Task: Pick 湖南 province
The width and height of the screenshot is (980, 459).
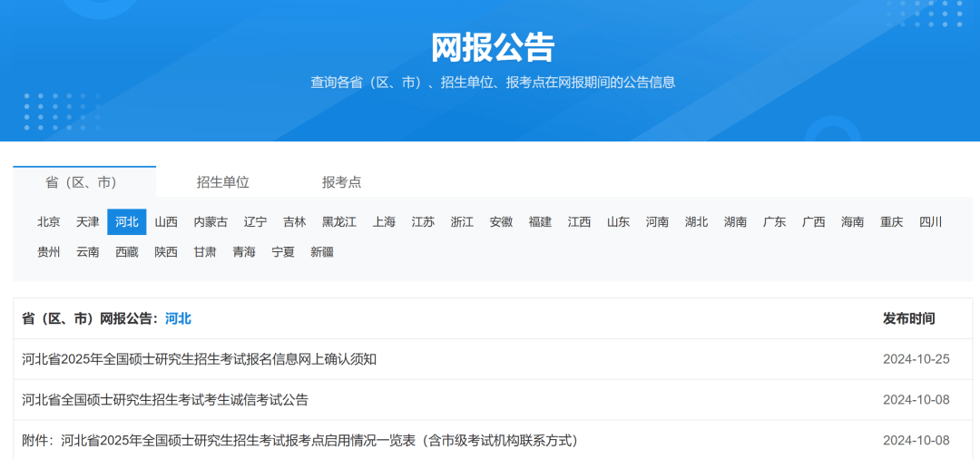Action: [x=736, y=221]
